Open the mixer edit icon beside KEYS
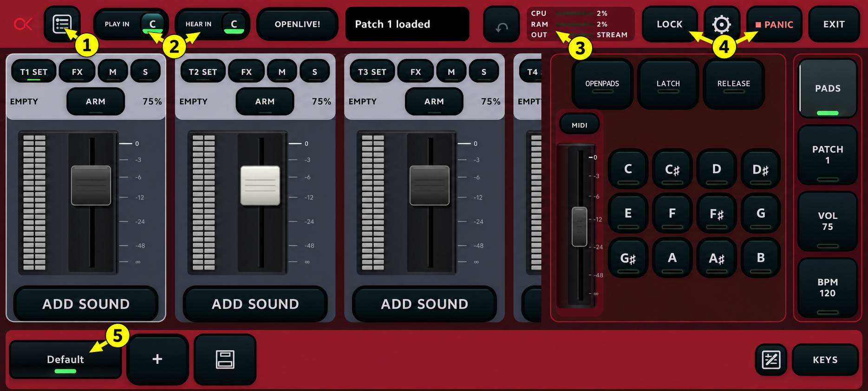The image size is (868, 391). 771,359
